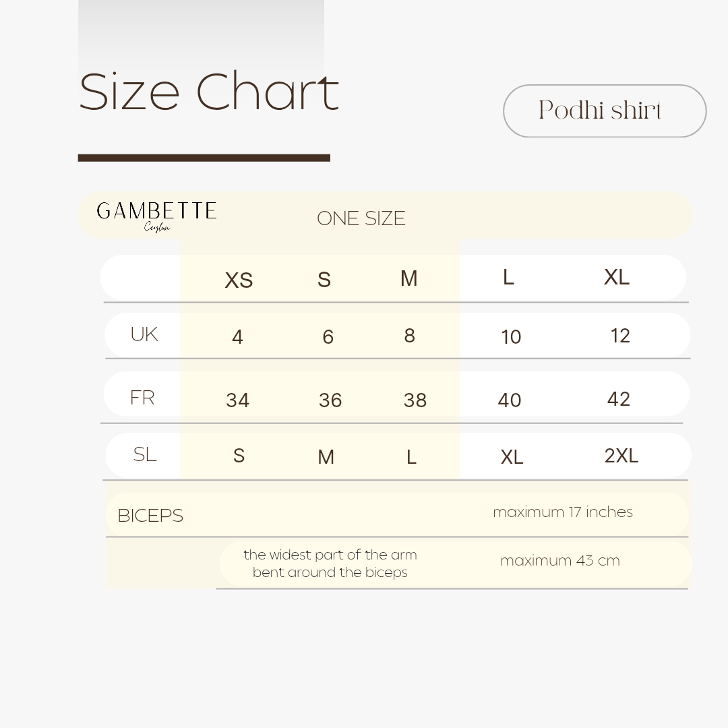The height and width of the screenshot is (728, 728).
Task: Click the 2XL value in SL row
Action: pyautogui.click(x=621, y=456)
